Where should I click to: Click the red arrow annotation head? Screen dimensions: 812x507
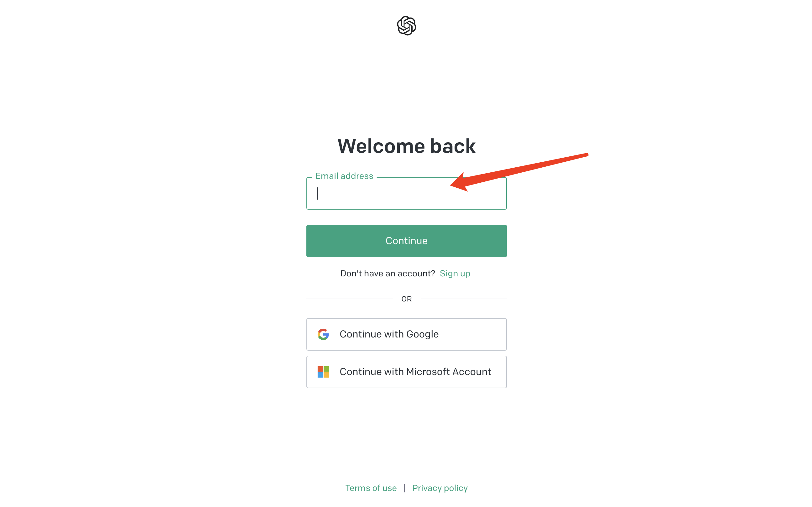(460, 183)
